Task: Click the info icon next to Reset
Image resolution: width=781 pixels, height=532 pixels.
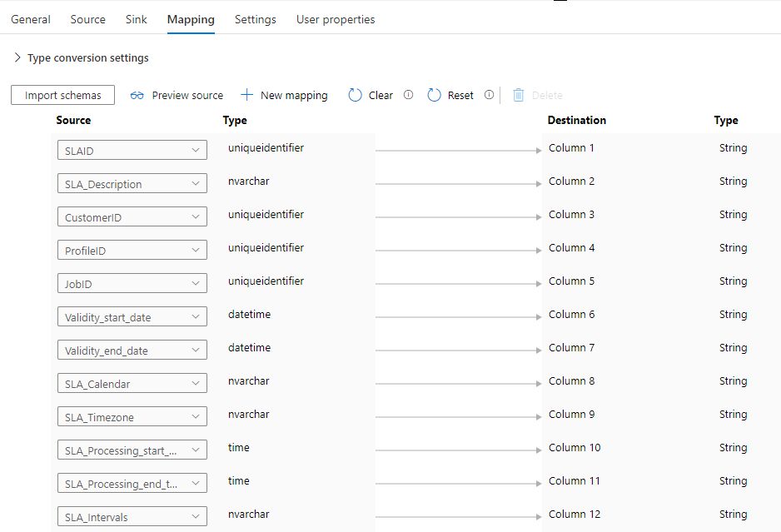Action: coord(489,95)
